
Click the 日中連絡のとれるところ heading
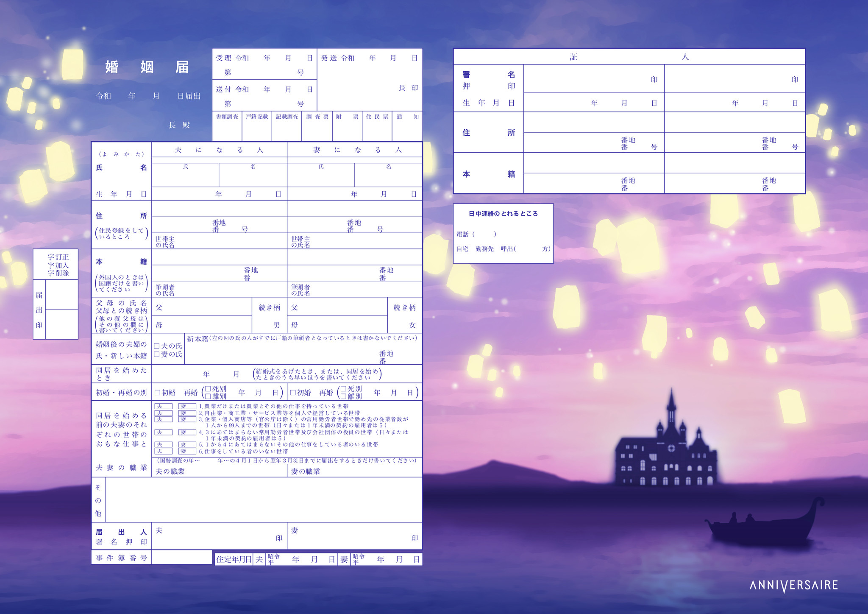point(503,214)
